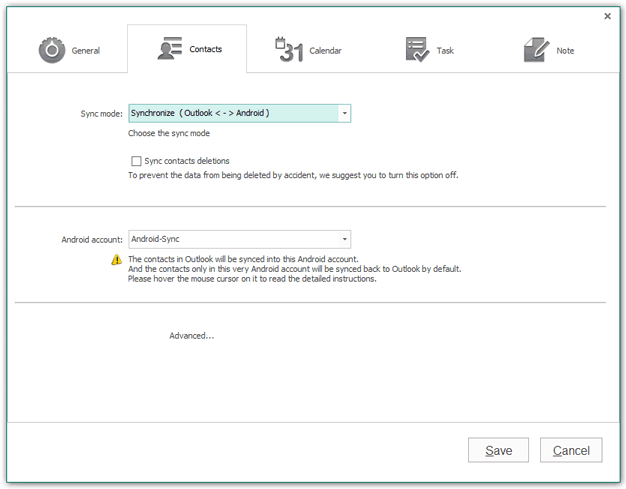Expand the Sync mode dropdown arrow

345,113
